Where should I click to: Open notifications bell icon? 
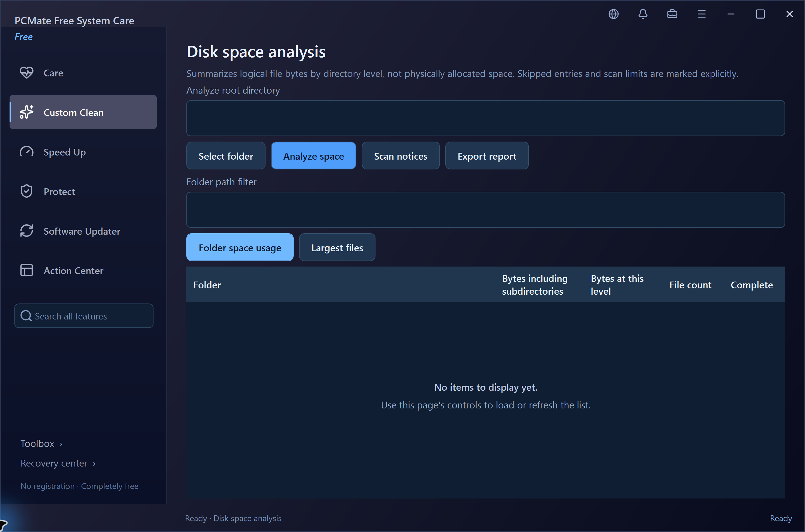coord(642,14)
